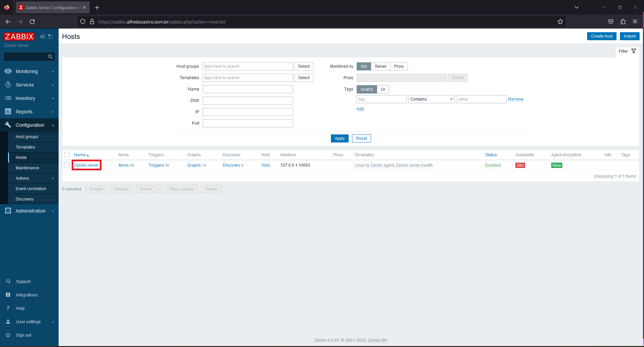Expand the Monitoring menu
The image size is (644, 347).
(29, 71)
